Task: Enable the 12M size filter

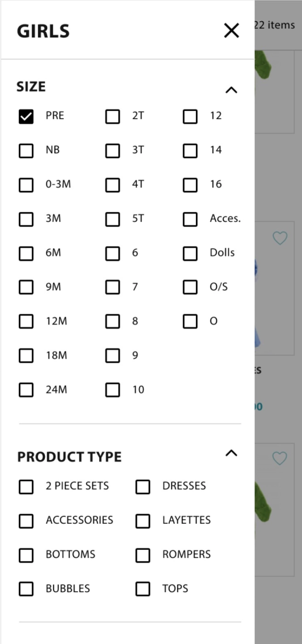Action: pos(26,322)
